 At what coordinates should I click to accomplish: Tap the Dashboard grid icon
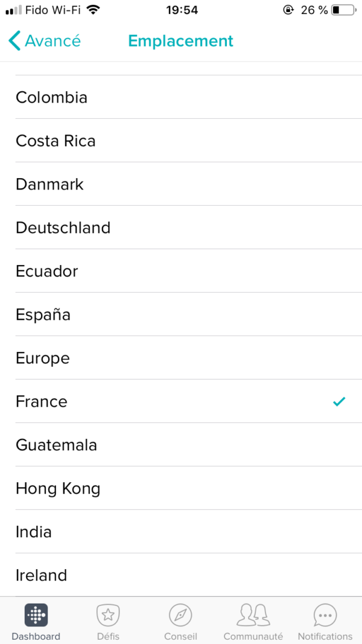coord(36,615)
